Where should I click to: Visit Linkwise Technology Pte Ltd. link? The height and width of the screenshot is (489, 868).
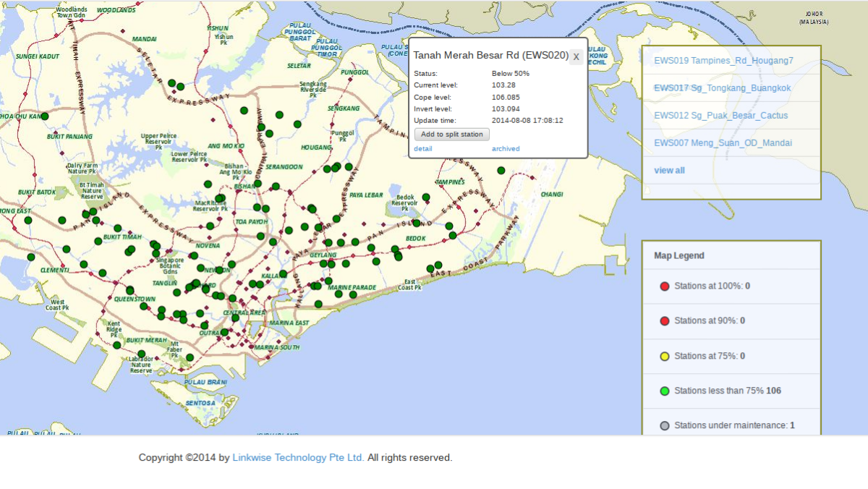[x=299, y=458]
